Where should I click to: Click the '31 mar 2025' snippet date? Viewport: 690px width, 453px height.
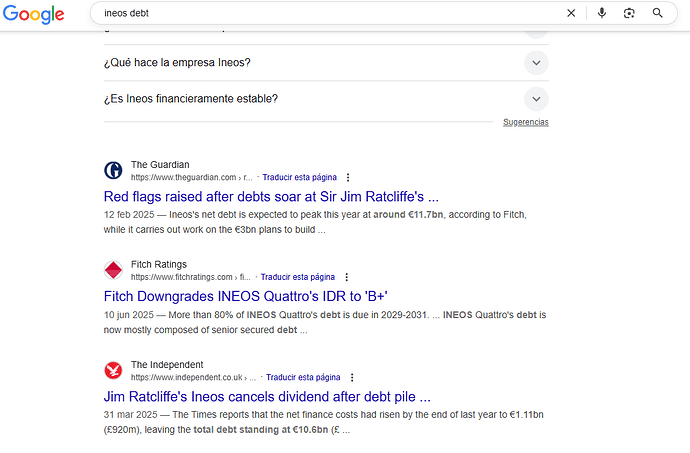tap(130, 415)
